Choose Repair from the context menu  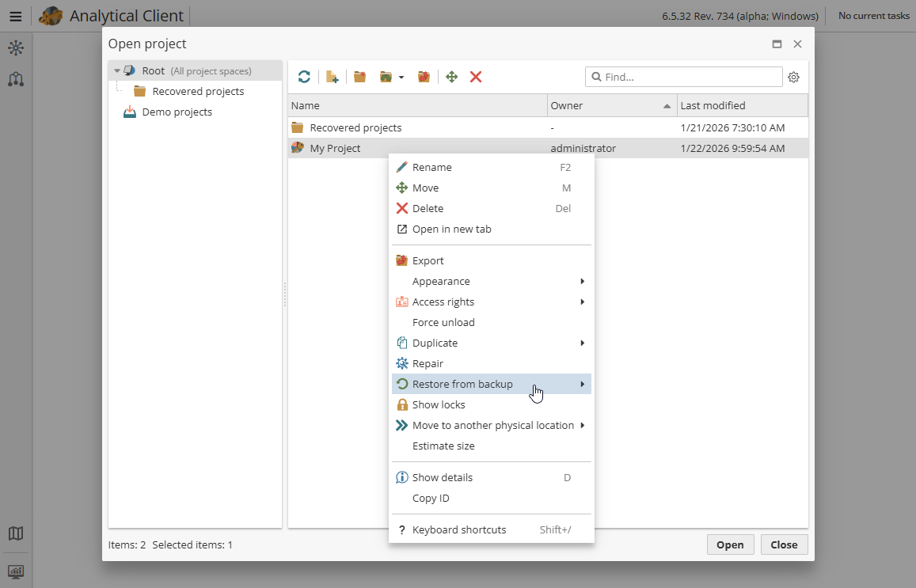[x=428, y=363]
